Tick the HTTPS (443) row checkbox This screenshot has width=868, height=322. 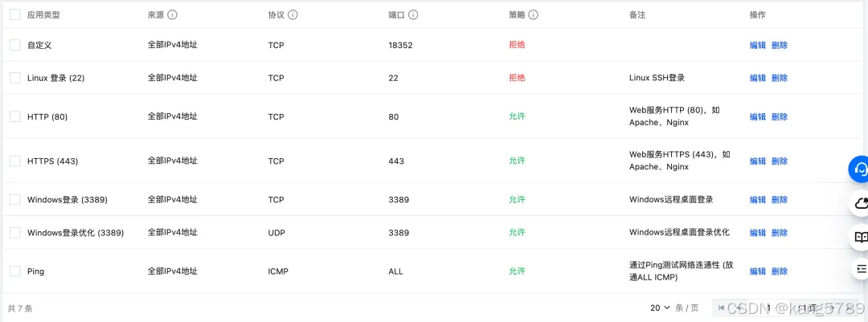tap(15, 161)
